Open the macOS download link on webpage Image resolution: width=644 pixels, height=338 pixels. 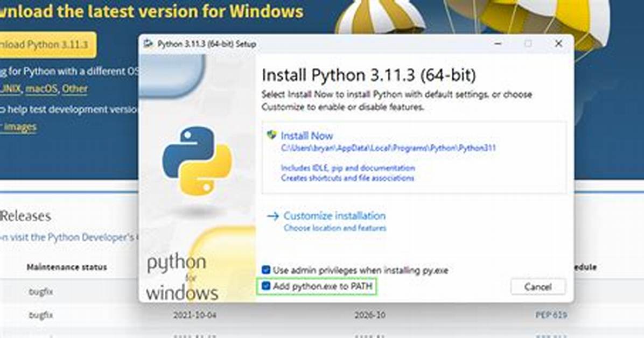[x=41, y=89]
